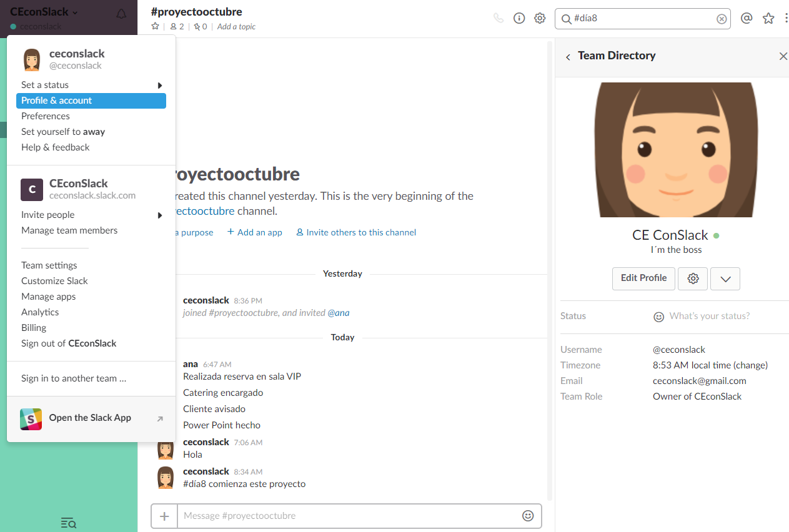Click the Edit Profile button
This screenshot has height=532, width=789.
pyautogui.click(x=643, y=278)
